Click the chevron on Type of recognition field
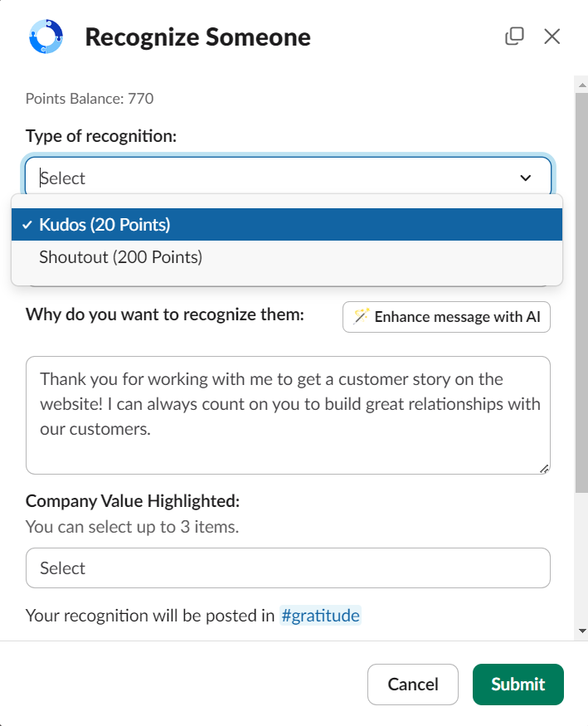This screenshot has height=726, width=588. point(525,178)
